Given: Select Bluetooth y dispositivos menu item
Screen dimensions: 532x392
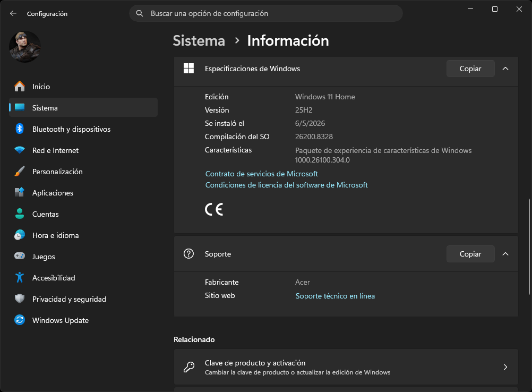Looking at the screenshot, I should (83, 129).
